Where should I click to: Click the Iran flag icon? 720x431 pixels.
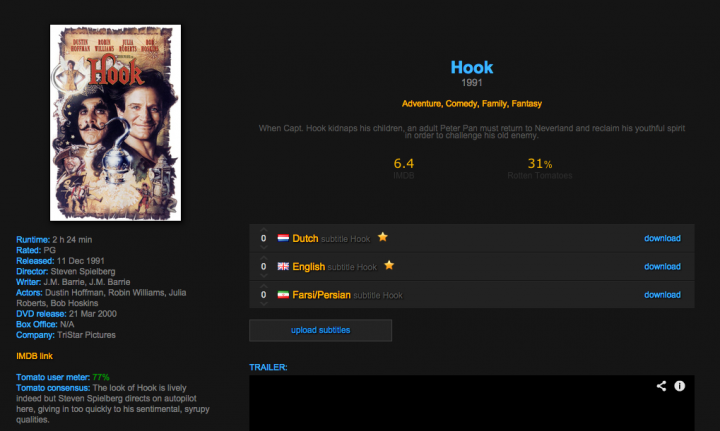(283, 295)
